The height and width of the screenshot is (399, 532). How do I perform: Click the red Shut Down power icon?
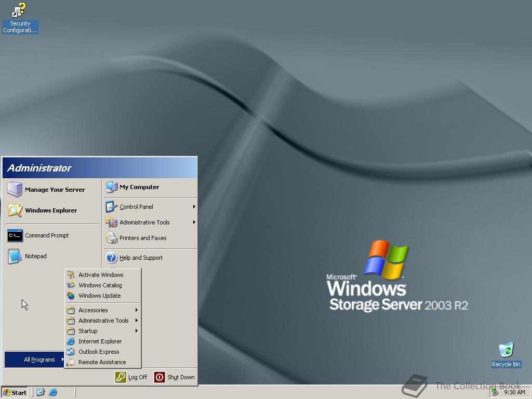[x=159, y=377]
